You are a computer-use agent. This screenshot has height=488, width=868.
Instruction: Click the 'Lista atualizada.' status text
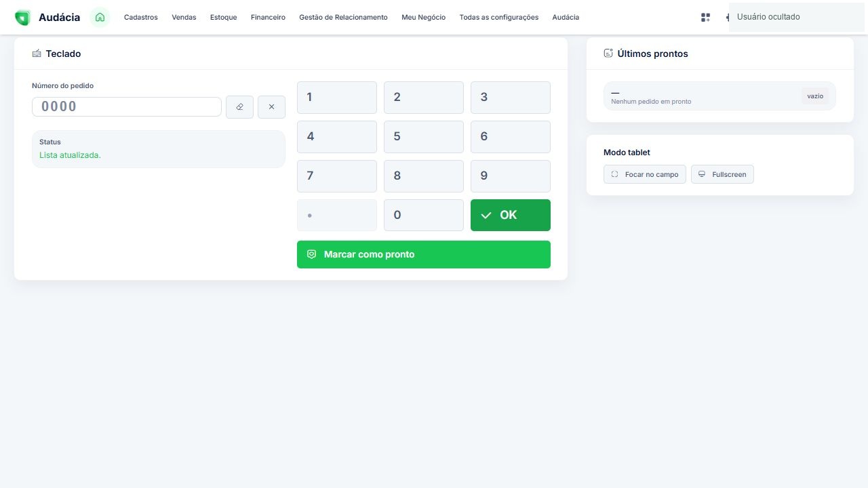70,155
